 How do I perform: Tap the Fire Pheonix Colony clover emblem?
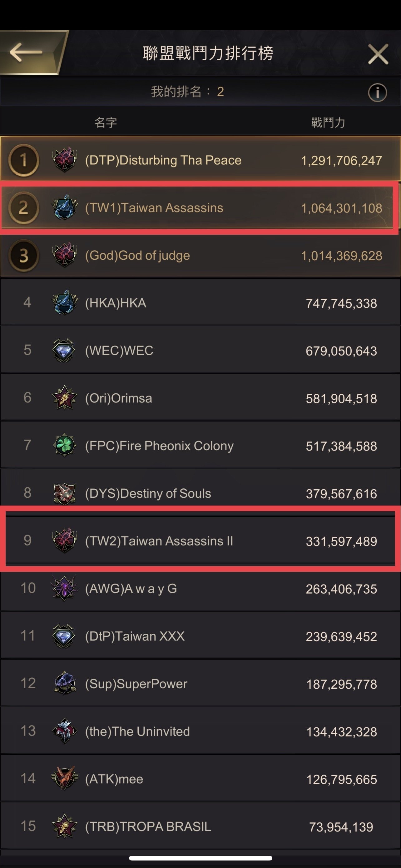[x=64, y=446]
